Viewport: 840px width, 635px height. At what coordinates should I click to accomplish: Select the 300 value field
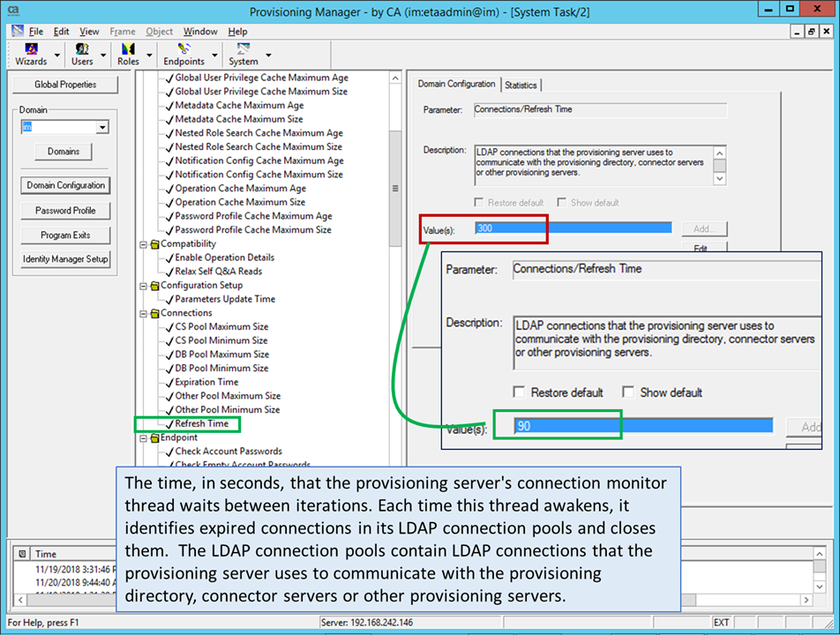click(574, 228)
